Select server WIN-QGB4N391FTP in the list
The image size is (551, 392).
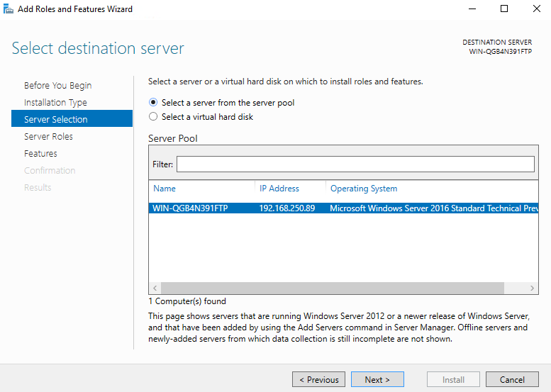[343, 208]
